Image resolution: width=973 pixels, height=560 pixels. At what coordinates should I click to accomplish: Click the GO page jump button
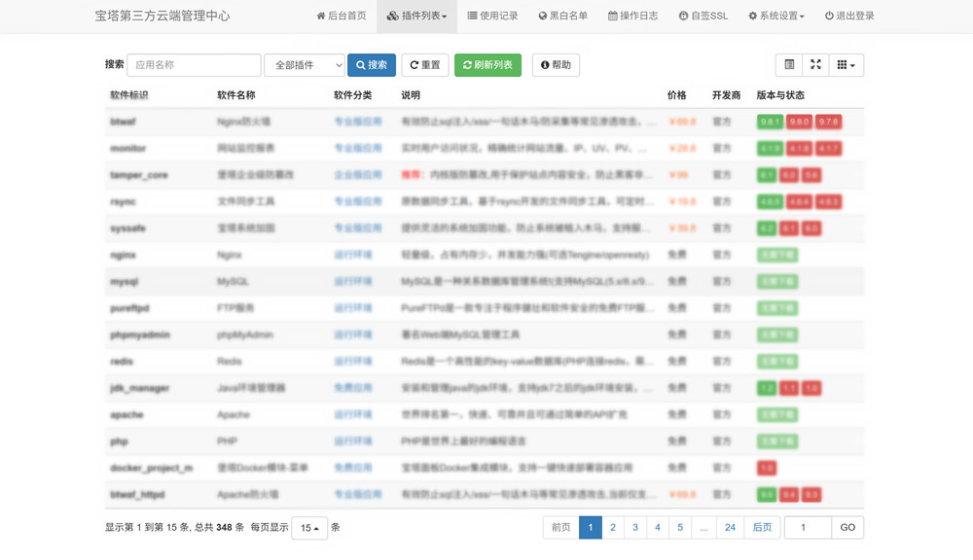pos(847,528)
